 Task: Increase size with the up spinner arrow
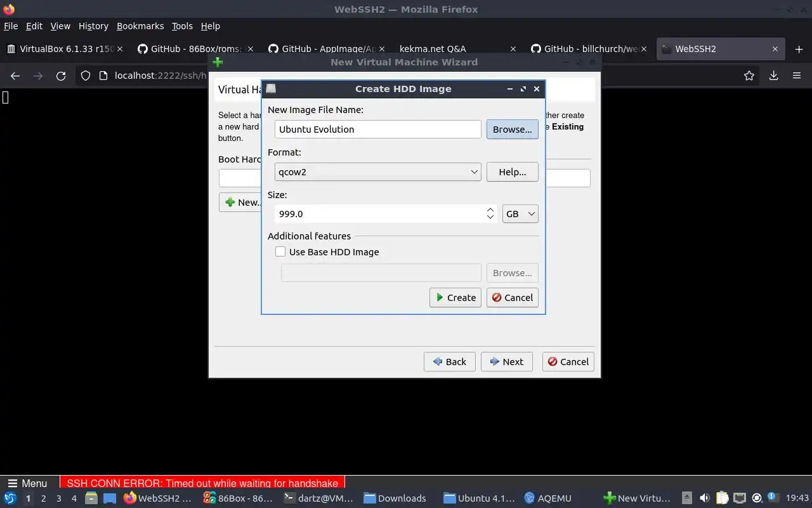(490, 210)
